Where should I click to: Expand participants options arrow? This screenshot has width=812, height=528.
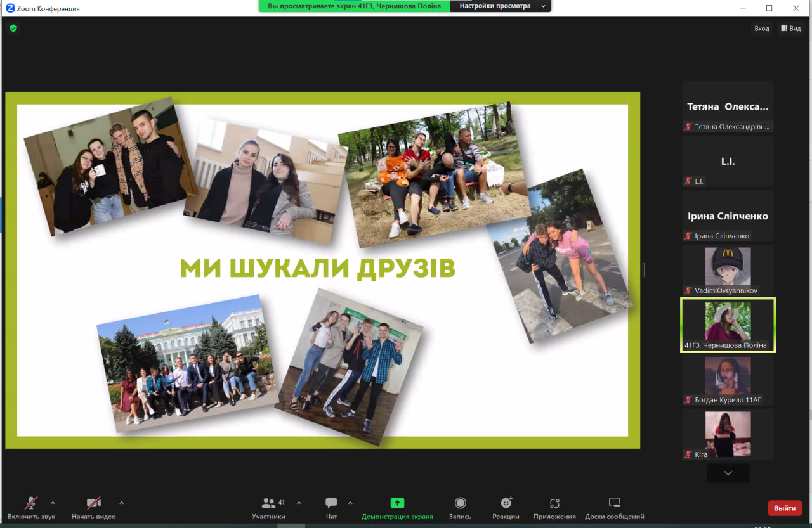(299, 503)
